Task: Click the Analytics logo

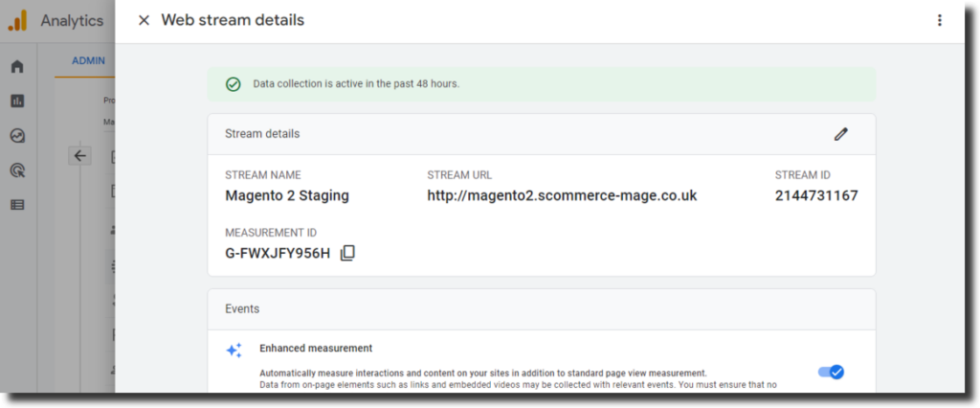Action: [17, 21]
